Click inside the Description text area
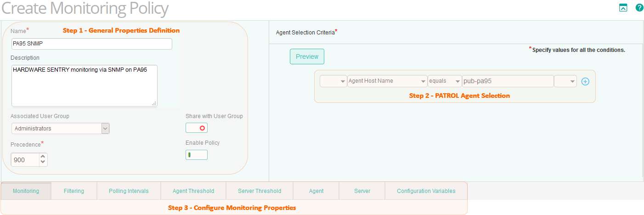 84,85
